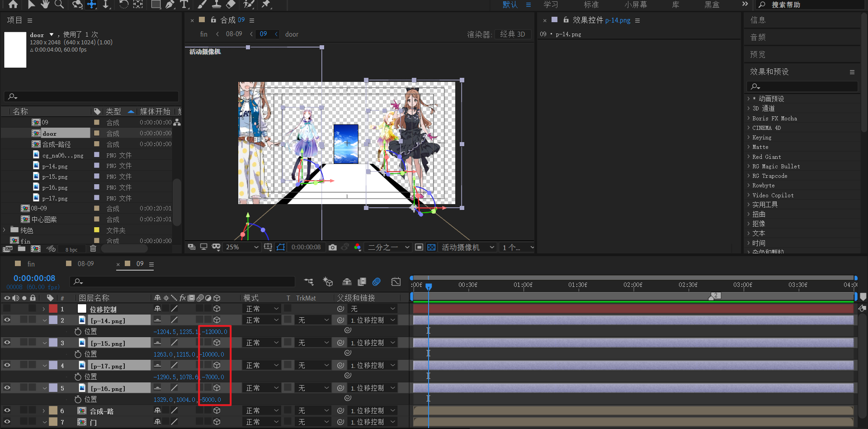Open the 25% magnification dropdown

point(242,247)
